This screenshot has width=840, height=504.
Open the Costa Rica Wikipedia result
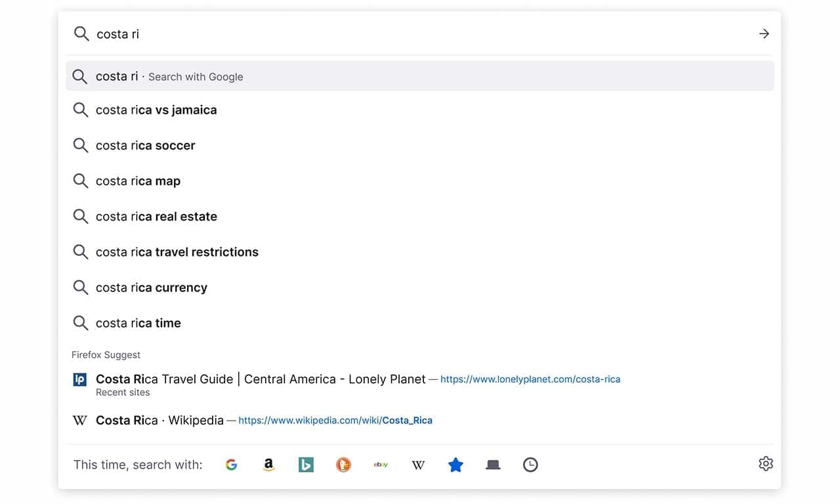159,420
